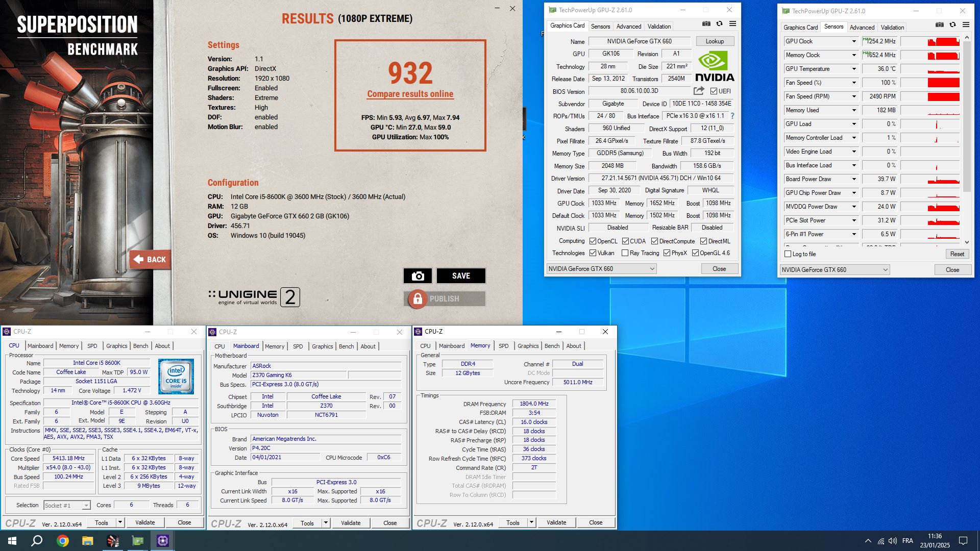980x551 pixels.
Task: Open the Board Power Draw sensor dropdown
Action: point(853,179)
